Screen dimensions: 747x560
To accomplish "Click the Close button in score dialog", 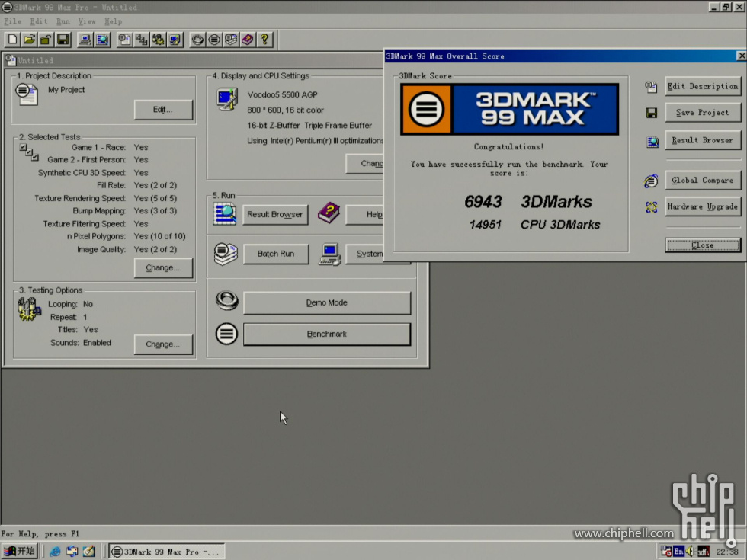I will [703, 245].
